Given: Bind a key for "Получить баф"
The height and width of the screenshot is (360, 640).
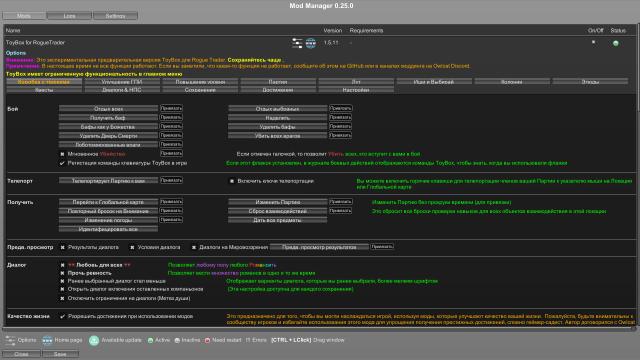Looking at the screenshot, I should 171,117.
